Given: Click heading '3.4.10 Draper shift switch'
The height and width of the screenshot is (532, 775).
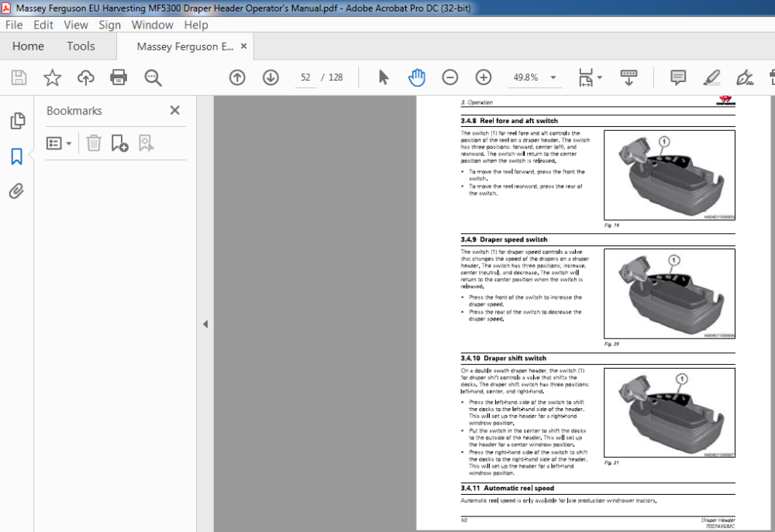Looking at the screenshot, I should (x=504, y=358).
